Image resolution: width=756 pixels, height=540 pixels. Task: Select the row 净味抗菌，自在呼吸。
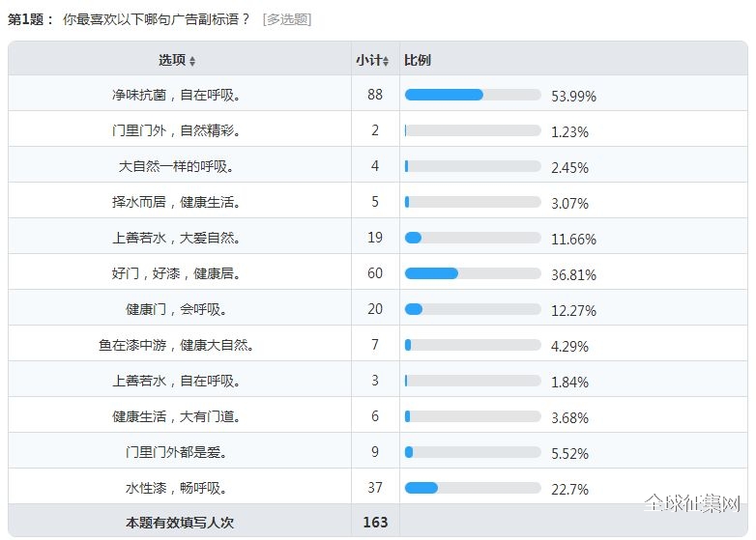pyautogui.click(x=378, y=93)
